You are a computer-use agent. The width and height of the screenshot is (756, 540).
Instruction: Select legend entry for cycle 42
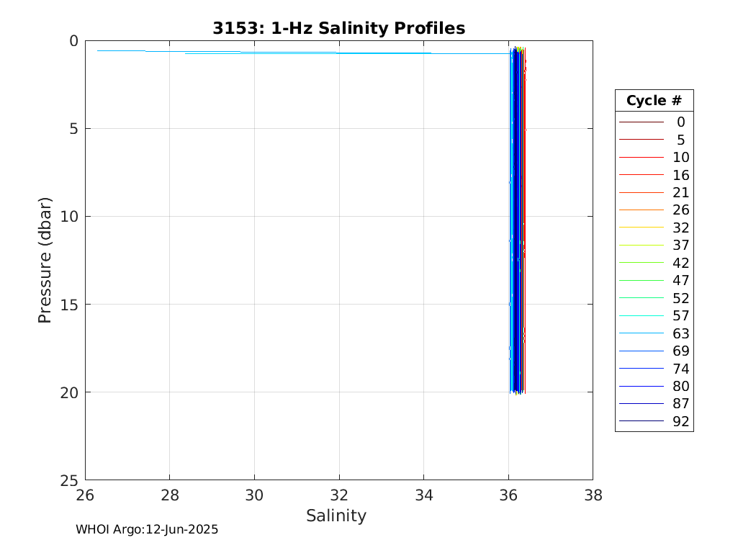654,263
